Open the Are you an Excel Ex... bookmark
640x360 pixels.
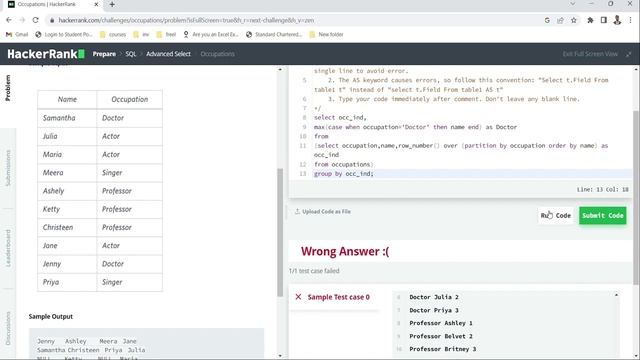[x=211, y=35]
